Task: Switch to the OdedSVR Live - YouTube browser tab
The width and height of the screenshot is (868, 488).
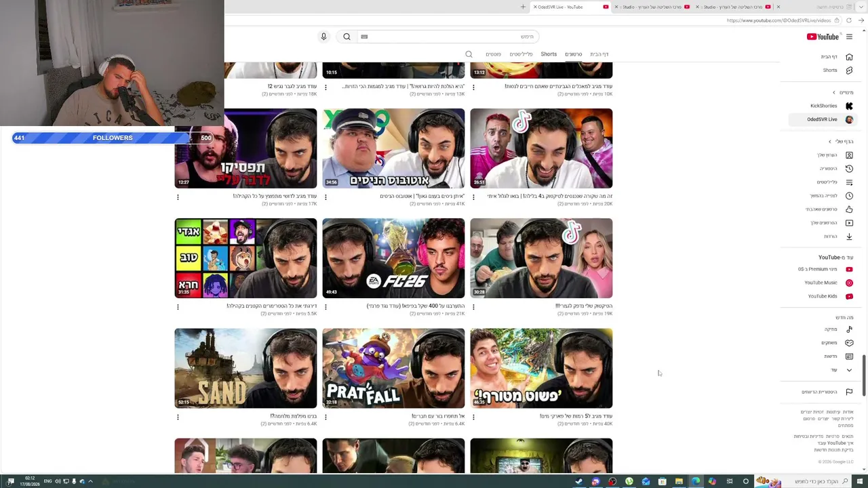Action: (570, 7)
